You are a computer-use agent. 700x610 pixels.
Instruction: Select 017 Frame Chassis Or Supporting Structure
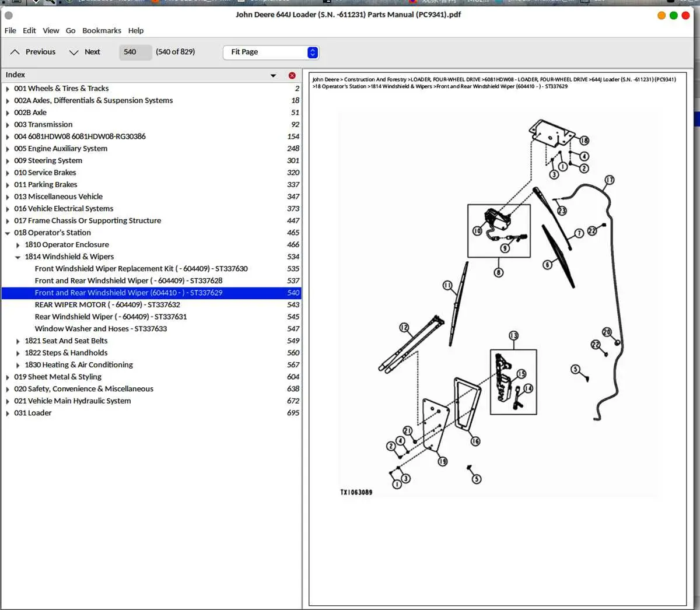click(87, 220)
